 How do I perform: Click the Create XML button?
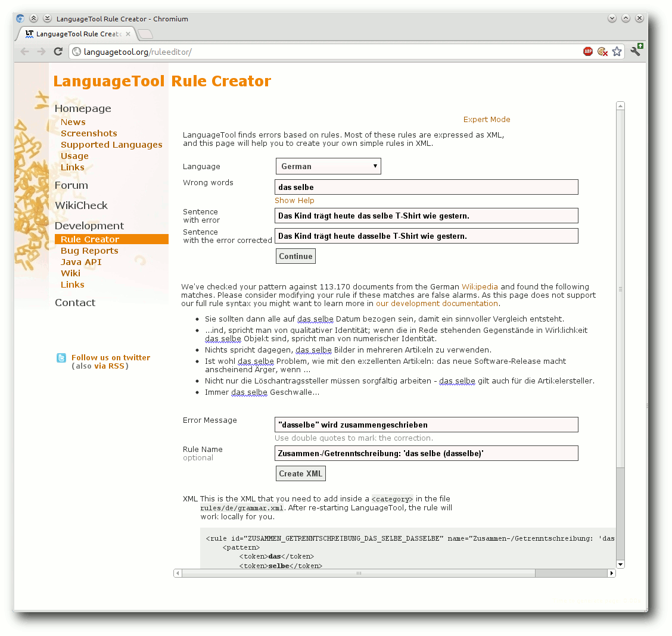(x=300, y=473)
